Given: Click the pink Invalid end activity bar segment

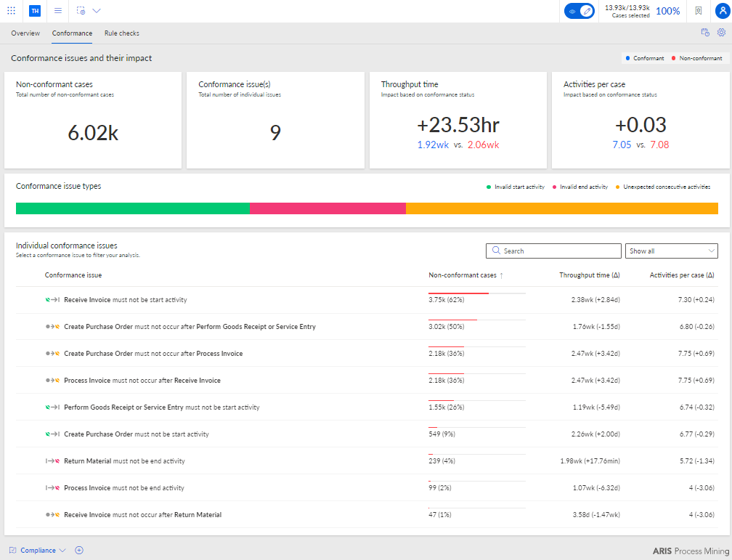Looking at the screenshot, I should coord(328,208).
